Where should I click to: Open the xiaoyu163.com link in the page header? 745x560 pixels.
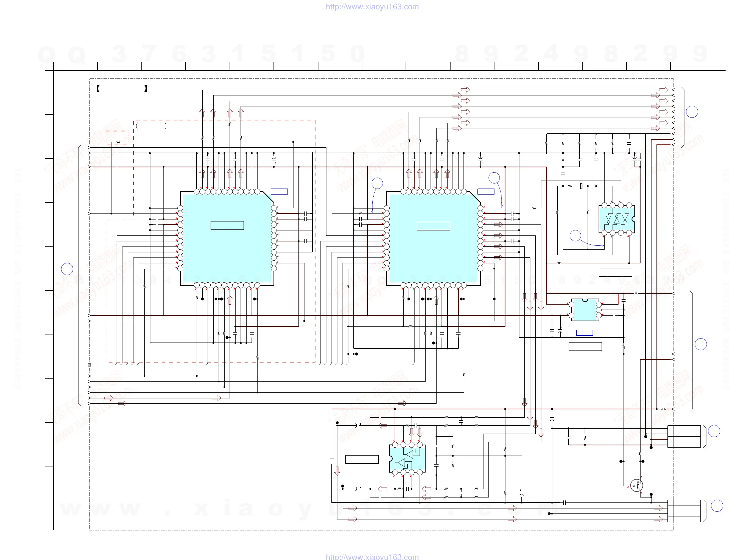click(372, 7)
